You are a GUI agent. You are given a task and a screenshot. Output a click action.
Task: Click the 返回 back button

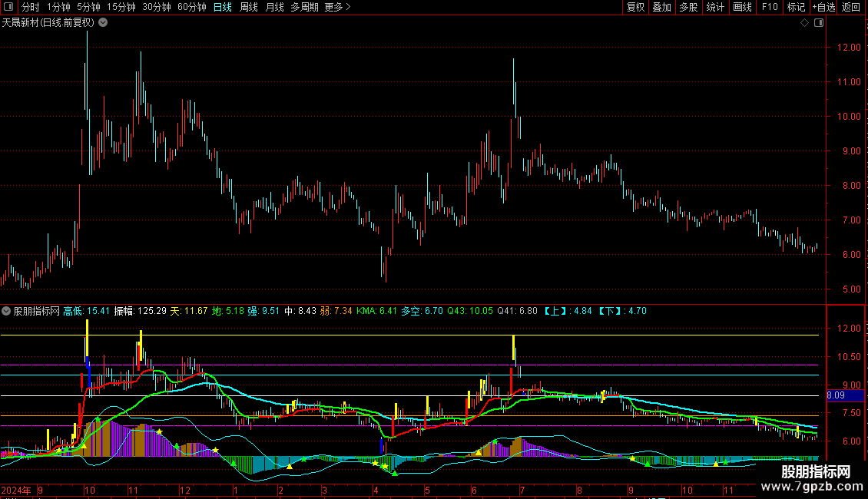[851, 7]
